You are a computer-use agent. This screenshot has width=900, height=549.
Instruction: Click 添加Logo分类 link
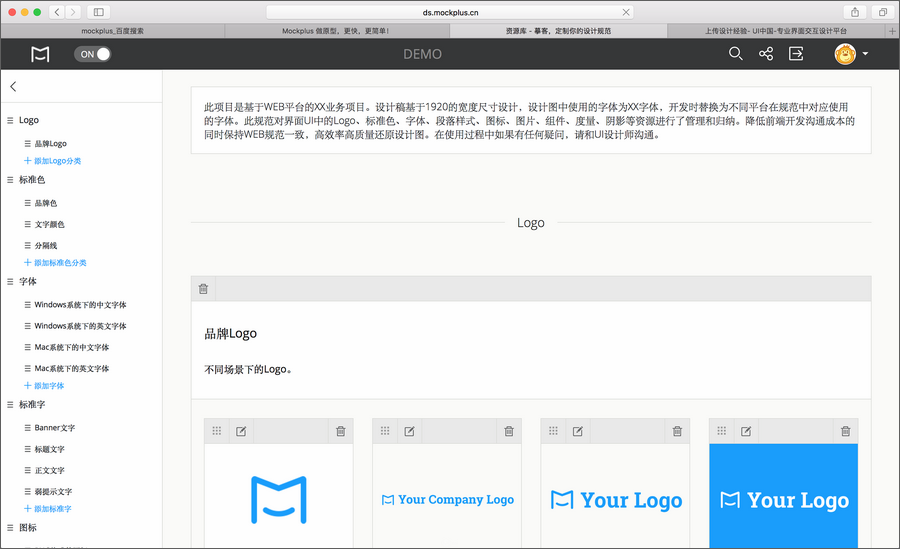point(52,161)
